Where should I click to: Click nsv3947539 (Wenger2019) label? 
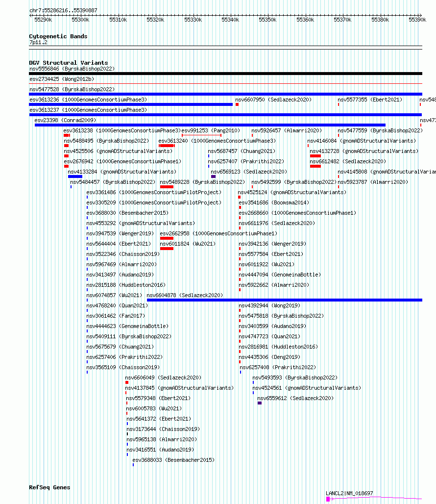tap(120, 233)
